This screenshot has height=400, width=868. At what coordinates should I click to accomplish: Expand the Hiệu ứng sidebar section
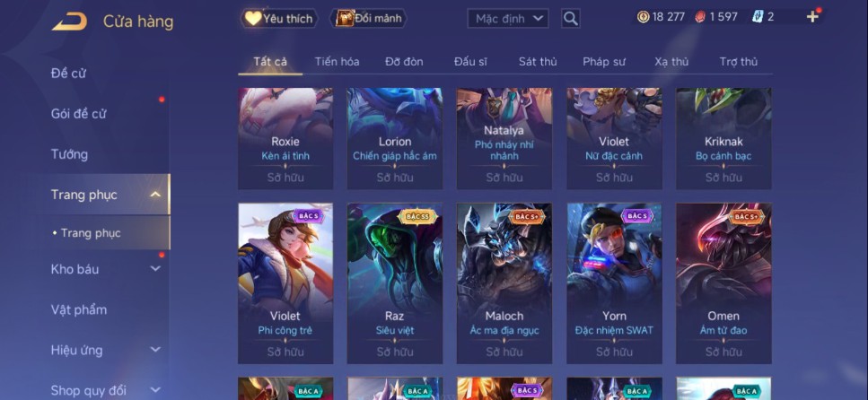[x=155, y=350]
